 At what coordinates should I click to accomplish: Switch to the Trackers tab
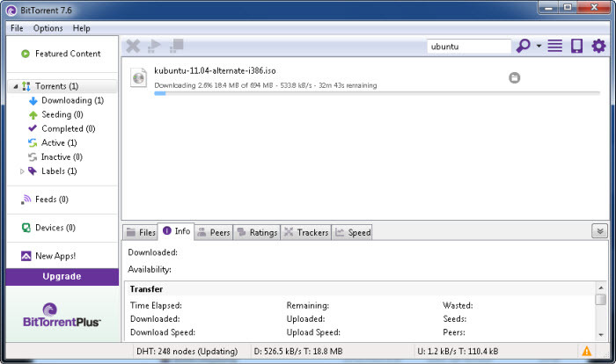(x=306, y=233)
